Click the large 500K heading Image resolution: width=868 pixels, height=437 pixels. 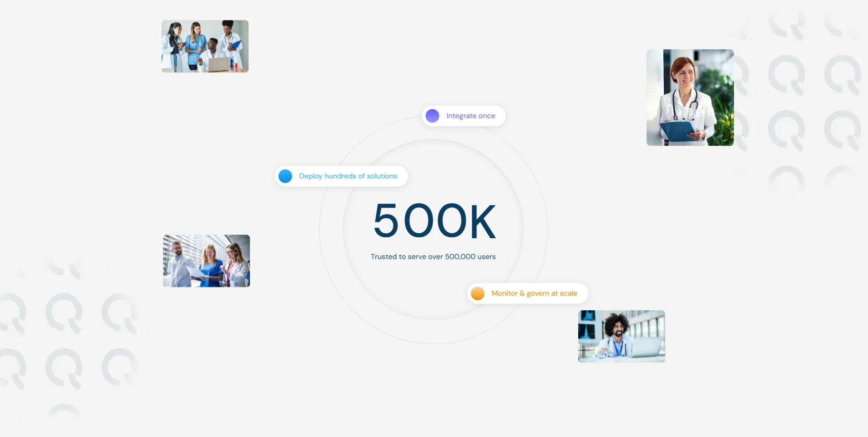pos(434,221)
